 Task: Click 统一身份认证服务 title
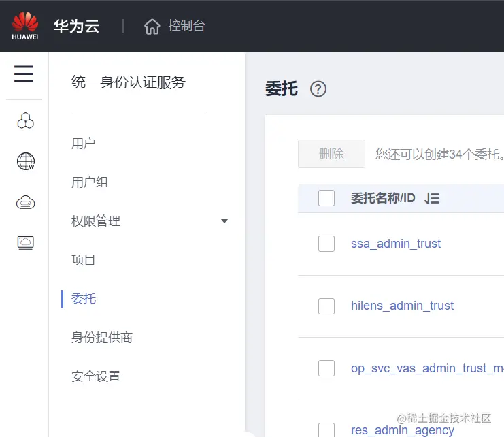[129, 82]
